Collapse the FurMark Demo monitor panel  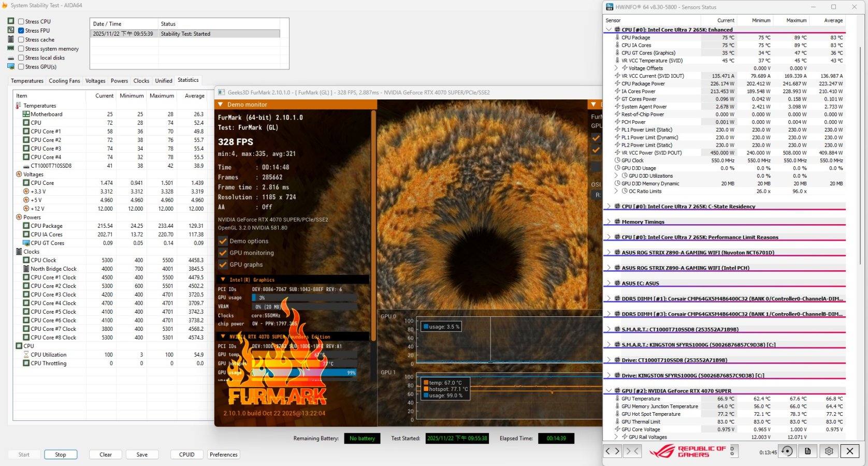click(221, 105)
